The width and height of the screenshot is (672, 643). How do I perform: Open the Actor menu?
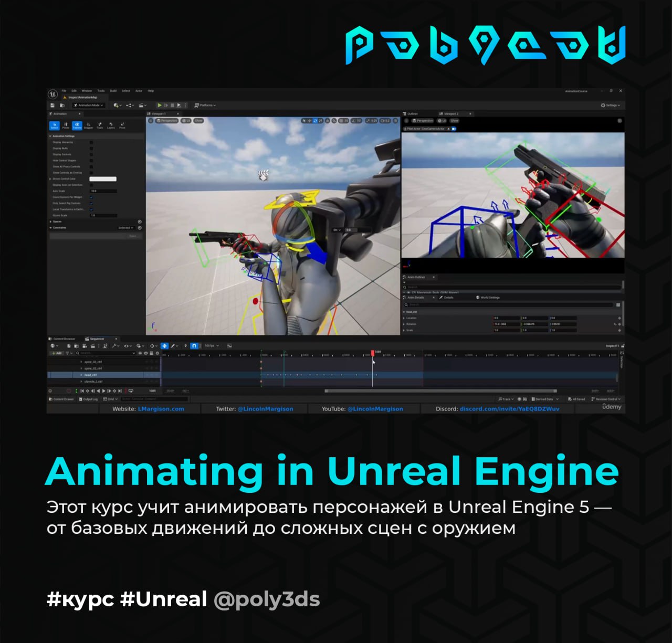[x=139, y=91]
